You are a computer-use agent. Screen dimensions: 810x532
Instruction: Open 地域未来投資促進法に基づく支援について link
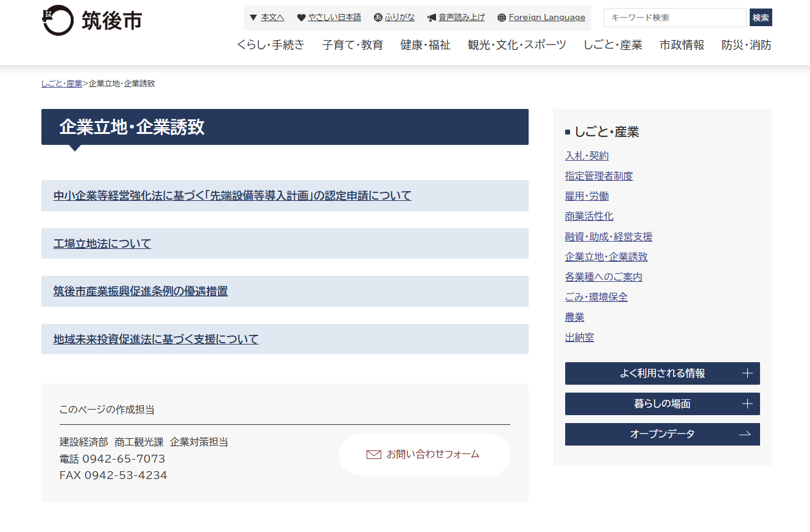[156, 340]
